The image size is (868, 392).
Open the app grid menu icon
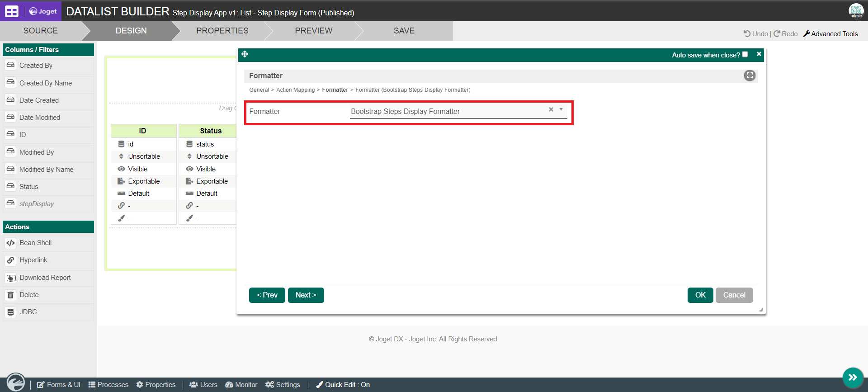coord(12,11)
